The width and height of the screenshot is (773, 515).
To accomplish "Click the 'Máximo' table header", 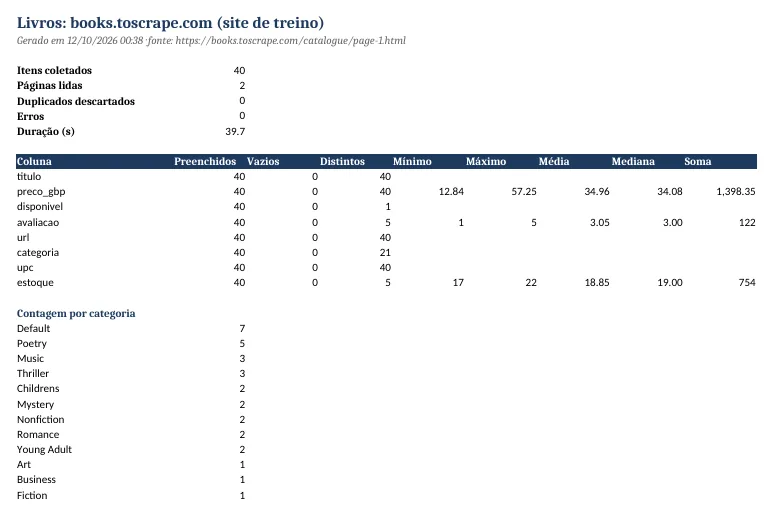I will [x=486, y=161].
